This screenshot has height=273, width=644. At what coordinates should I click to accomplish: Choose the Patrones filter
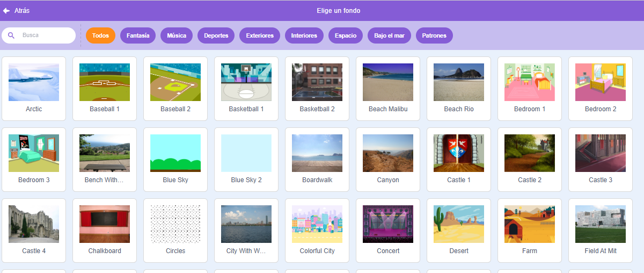pos(434,35)
